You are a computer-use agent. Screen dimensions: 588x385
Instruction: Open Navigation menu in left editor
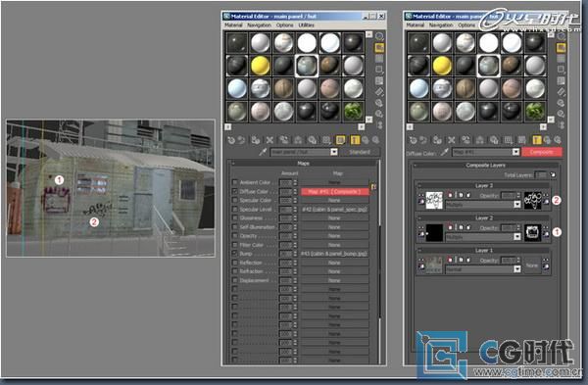259,25
